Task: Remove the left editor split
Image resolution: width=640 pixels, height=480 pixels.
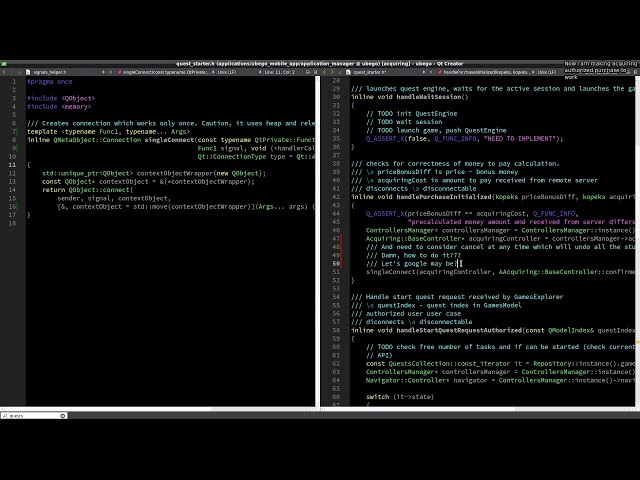Action: [x=316, y=72]
